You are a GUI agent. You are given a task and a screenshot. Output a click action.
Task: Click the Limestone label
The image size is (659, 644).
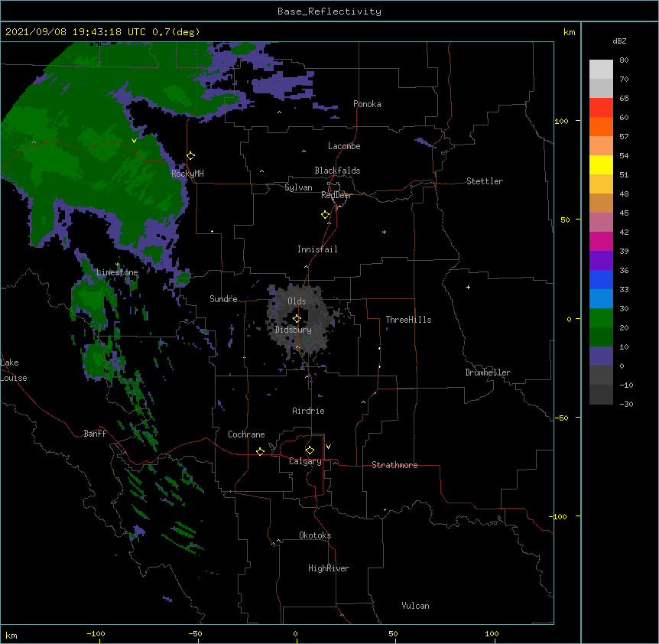click(x=117, y=272)
